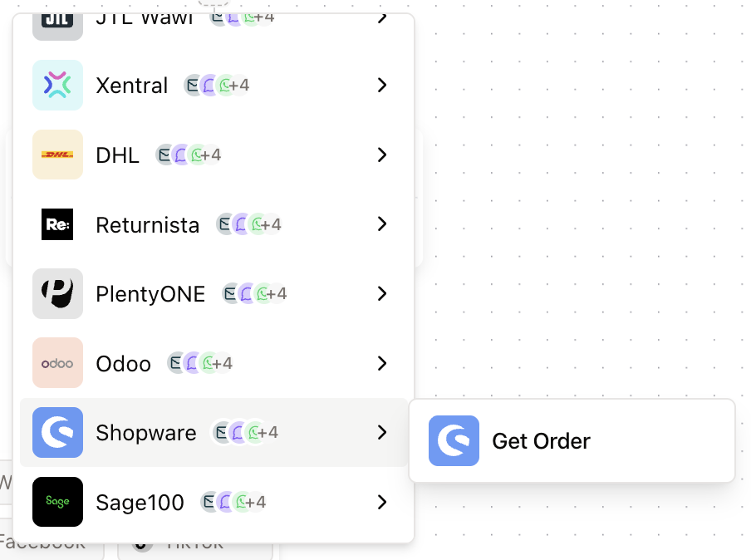Select the PlentyONE menu entry

150,293
